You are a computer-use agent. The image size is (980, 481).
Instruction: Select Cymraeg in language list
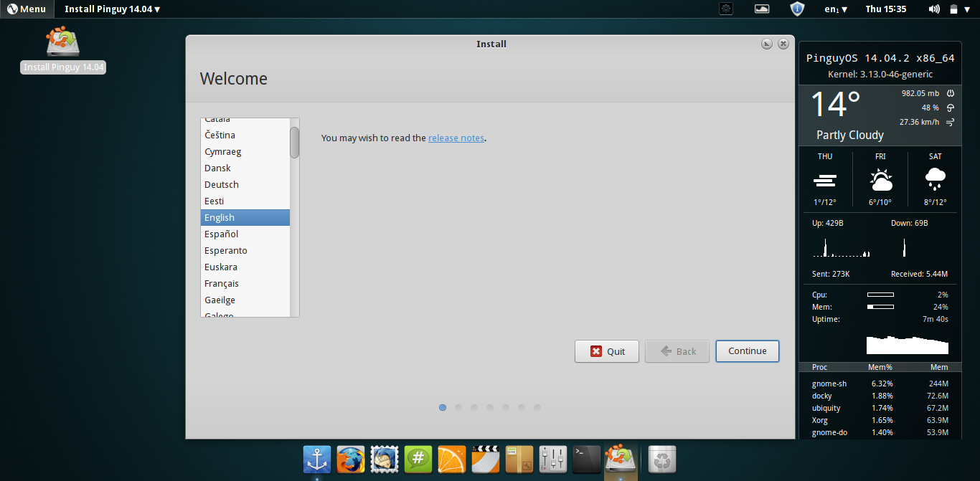click(245, 151)
